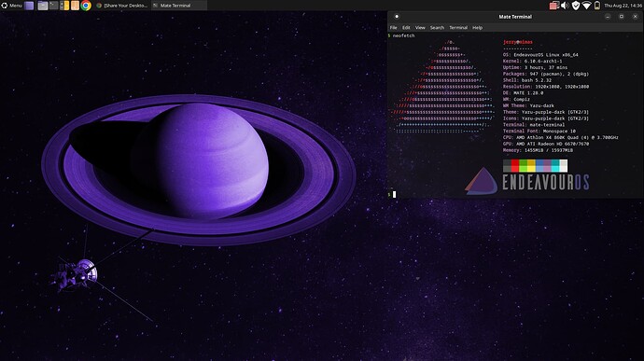Click the Memory: 1455MiB line
The width and height of the screenshot is (644, 361).
pyautogui.click(x=538, y=150)
